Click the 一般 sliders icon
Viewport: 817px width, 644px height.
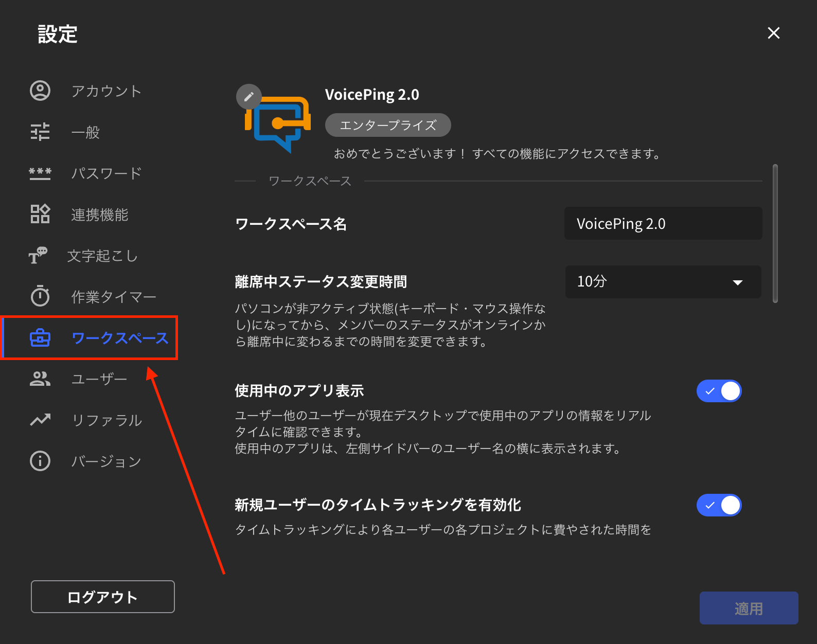40,132
